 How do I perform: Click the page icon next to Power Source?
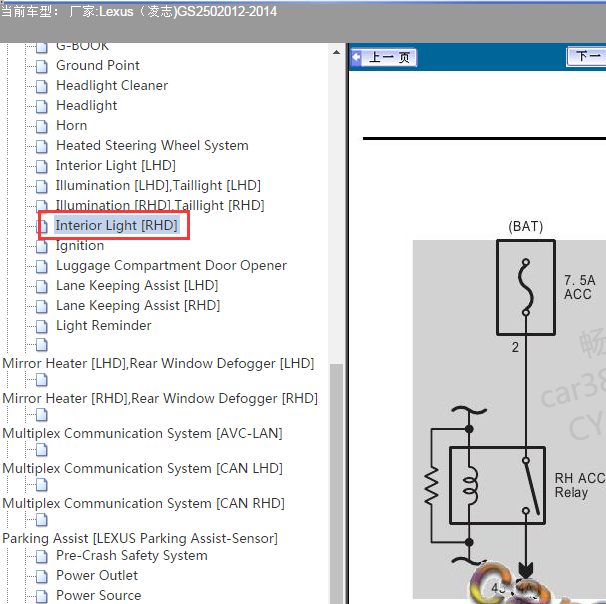[42, 597]
